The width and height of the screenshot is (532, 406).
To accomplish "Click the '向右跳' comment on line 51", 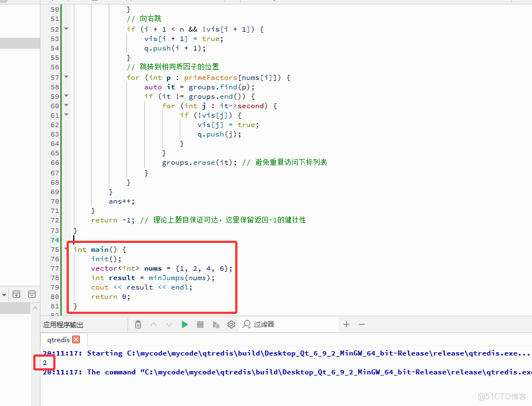I will 150,19.
